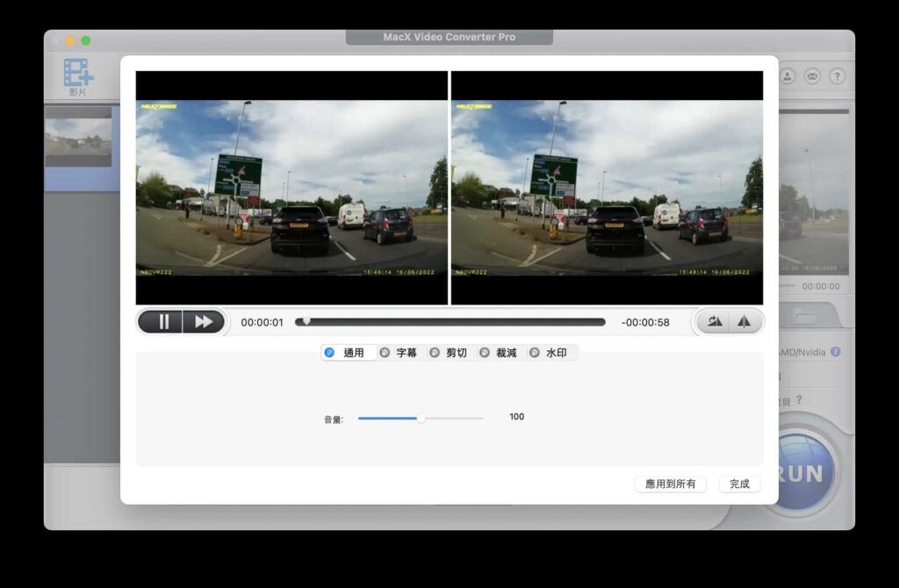Select the 字幕 subtitle radio option

399,353
